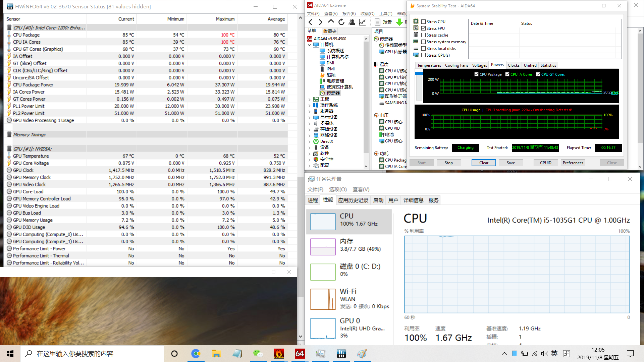The image size is (644, 362).
Task: Uncheck the Stress FPU checkbox
Action: (x=423, y=28)
